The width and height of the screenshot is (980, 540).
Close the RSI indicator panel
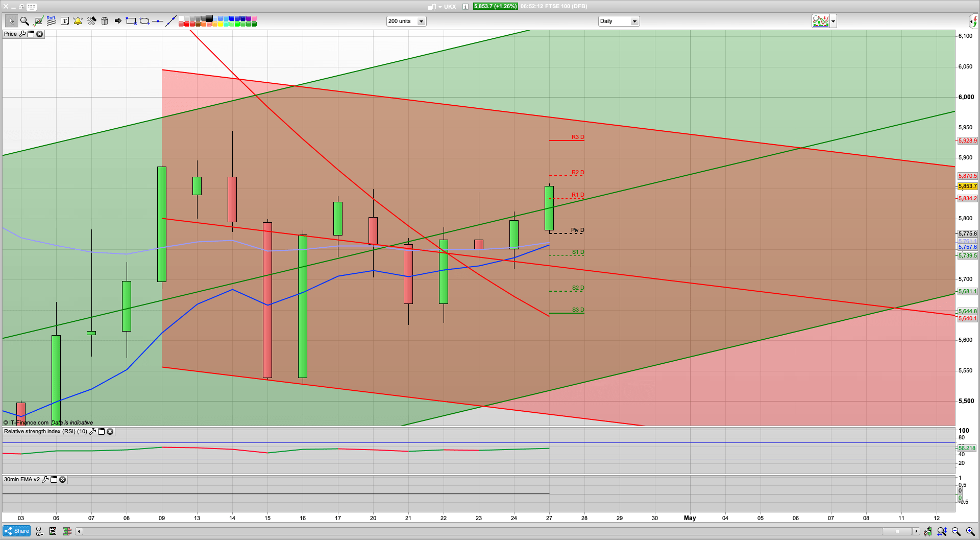(x=110, y=432)
